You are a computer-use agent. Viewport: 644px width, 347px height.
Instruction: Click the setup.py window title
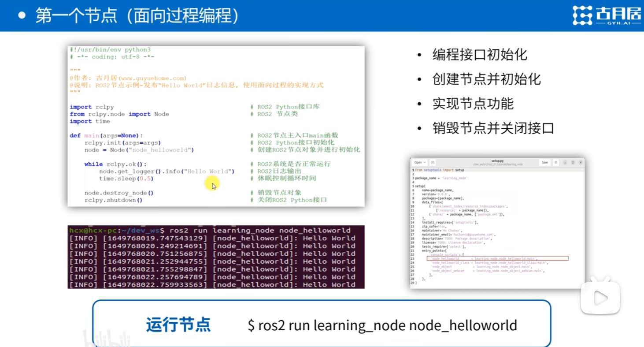[497, 161]
